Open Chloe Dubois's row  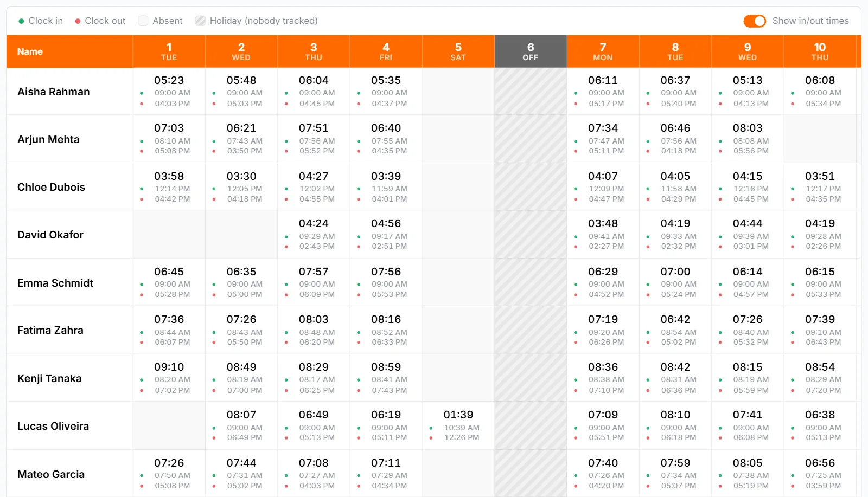[x=434, y=187]
